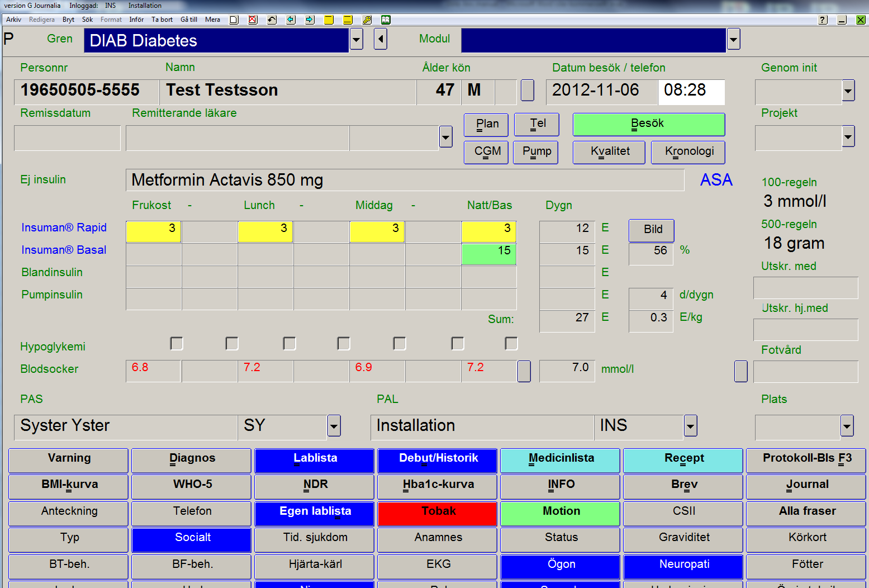Open the Bryt menu
Screen dimensions: 869x588
(x=68, y=20)
